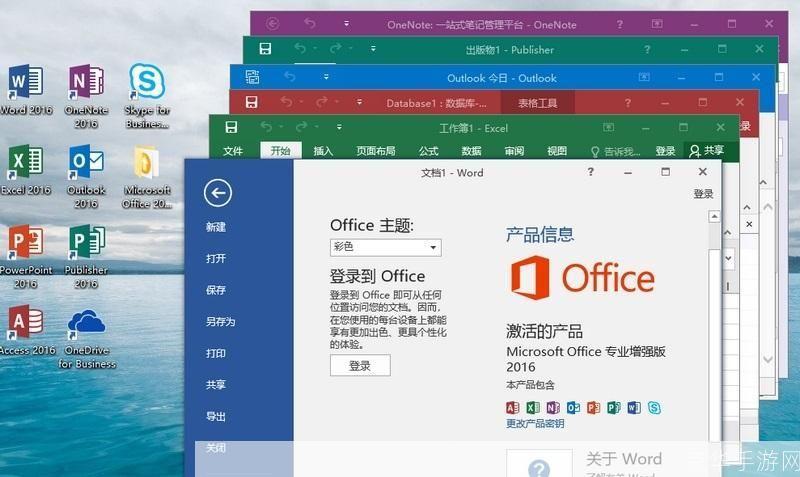Select 打印 in Word backstage menu

[x=216, y=354]
